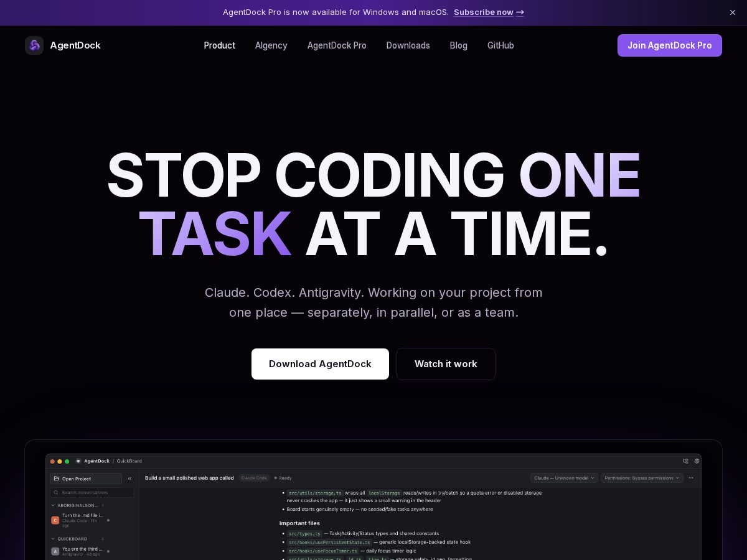Screen dimensions: 747x560
Task: Click the Join AgentDock Pro button
Action: coord(670,45)
